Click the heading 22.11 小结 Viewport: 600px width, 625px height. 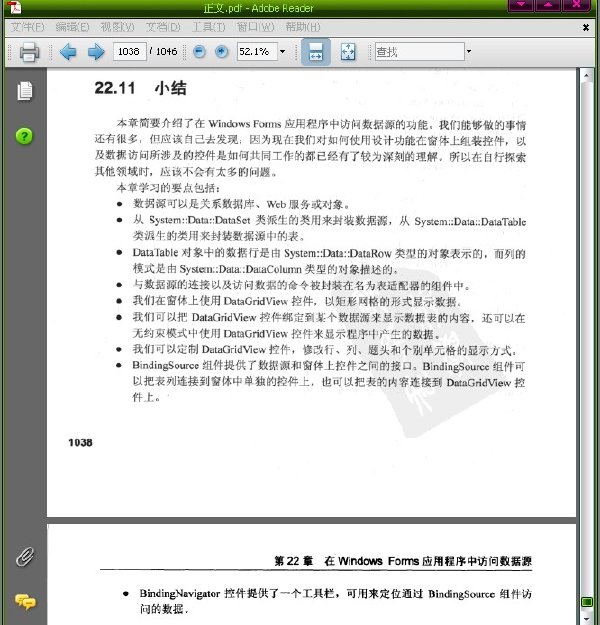(140, 88)
